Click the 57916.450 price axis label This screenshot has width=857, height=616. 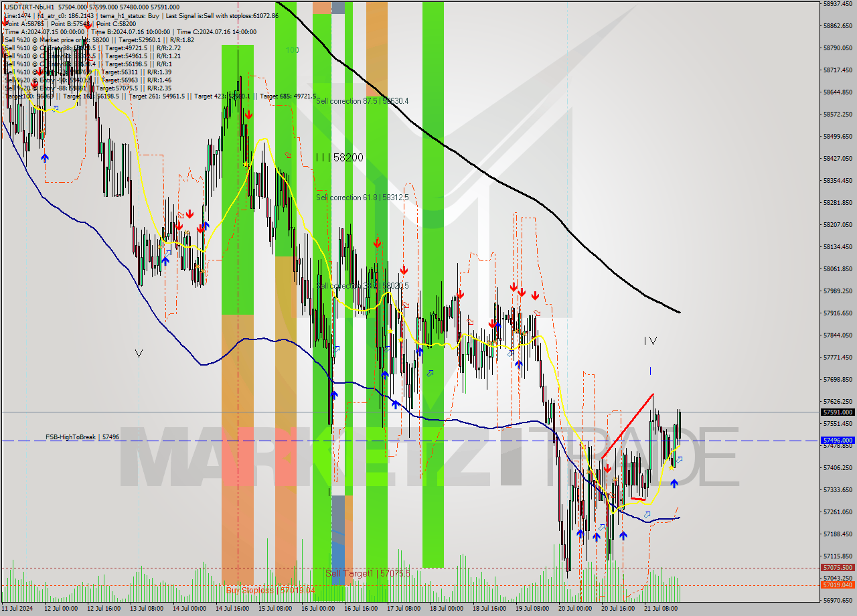[839, 313]
